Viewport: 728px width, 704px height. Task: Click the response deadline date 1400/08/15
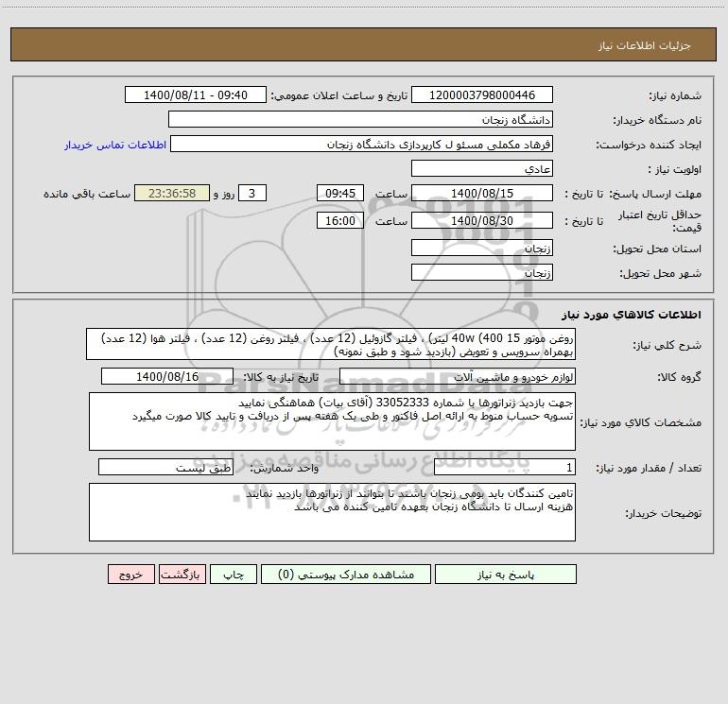pyautogui.click(x=482, y=193)
